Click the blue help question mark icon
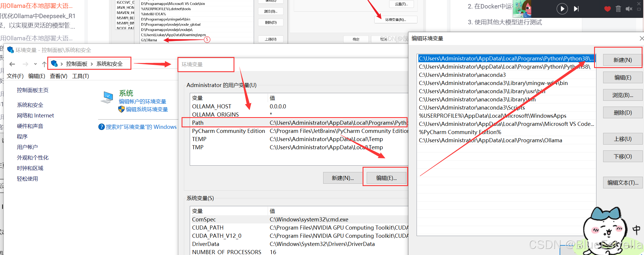 (102, 127)
